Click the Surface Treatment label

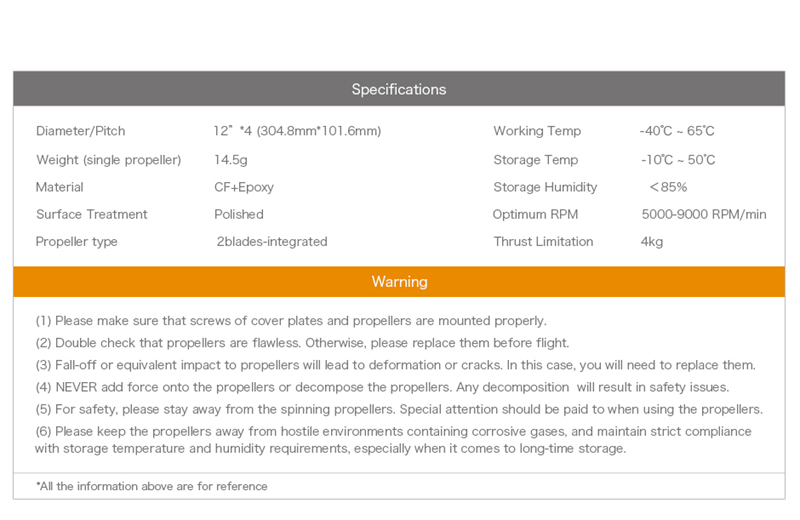[92, 214]
